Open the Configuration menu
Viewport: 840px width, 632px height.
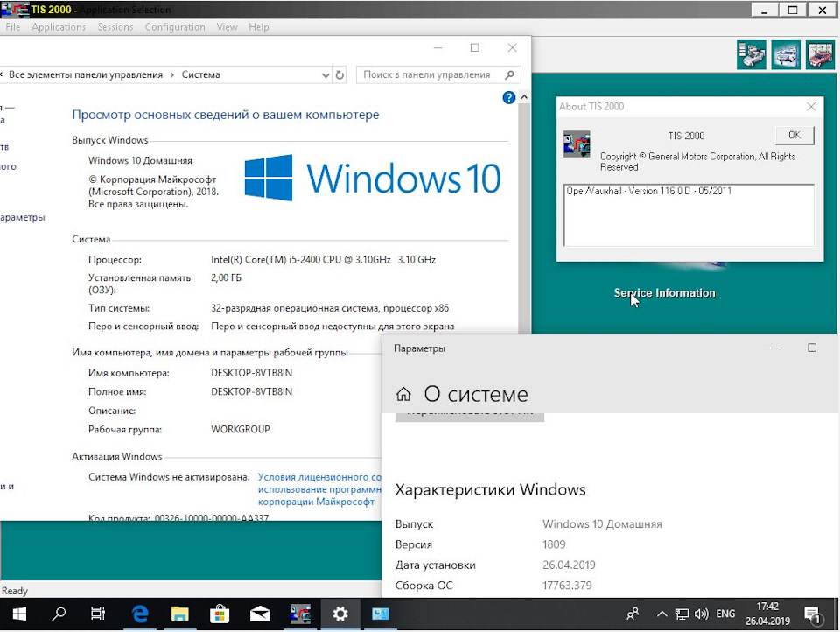pyautogui.click(x=175, y=27)
